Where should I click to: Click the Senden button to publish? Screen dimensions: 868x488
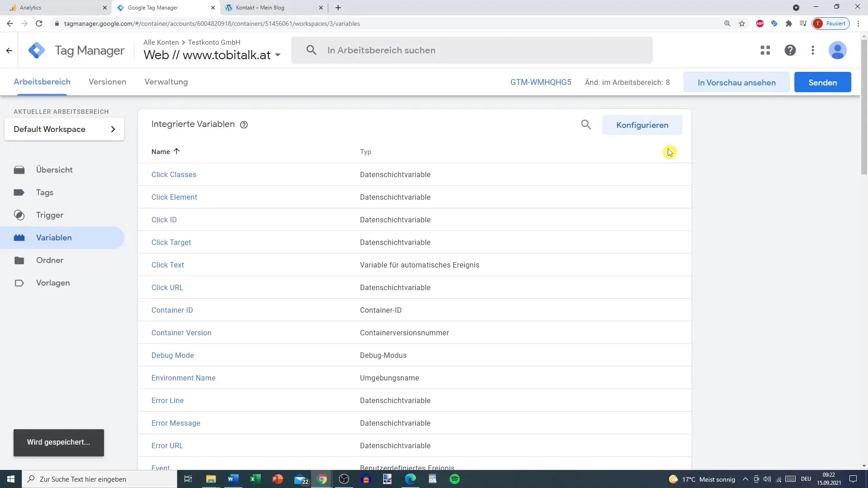[x=823, y=82]
